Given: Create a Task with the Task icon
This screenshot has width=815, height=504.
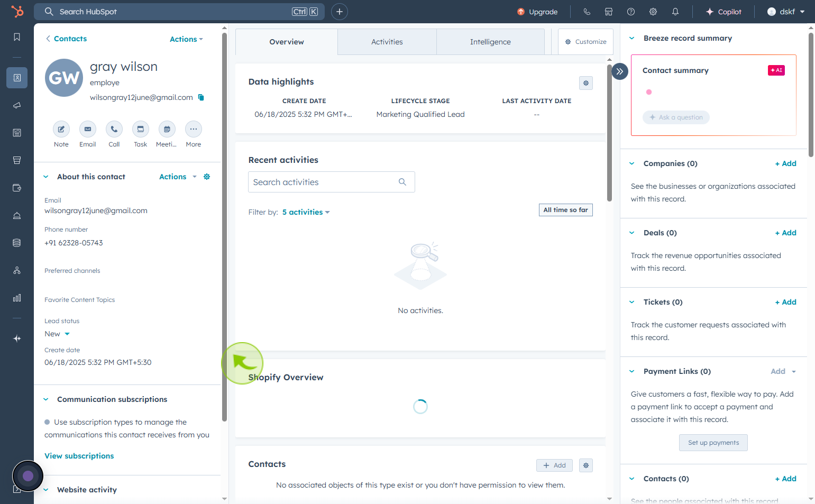Looking at the screenshot, I should tap(141, 129).
